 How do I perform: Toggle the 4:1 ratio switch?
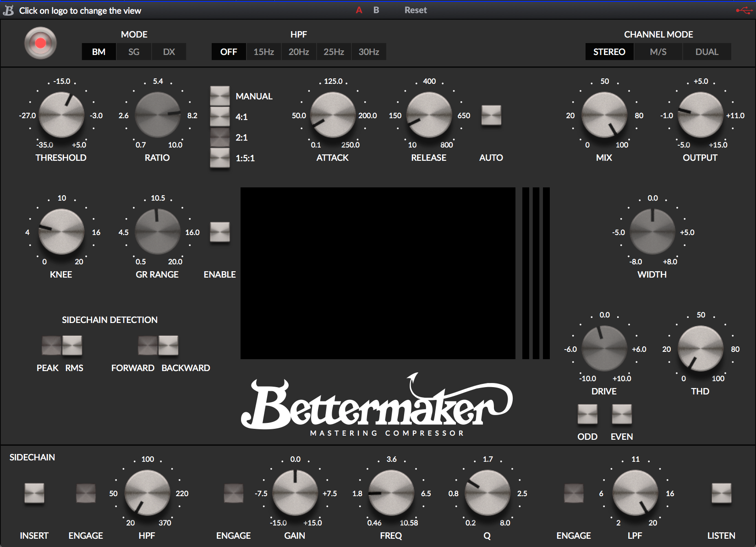coord(220,116)
